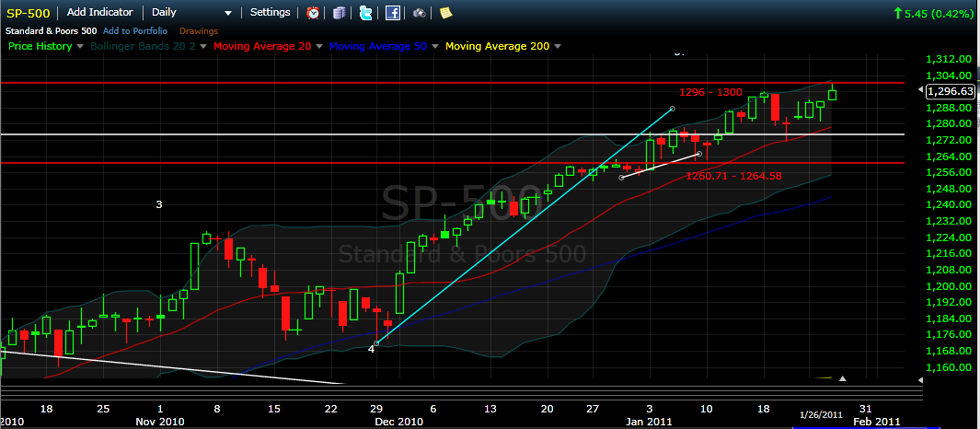This screenshot has height=429, width=980.
Task: Click the 'Jan 2011' time axis label
Action: tap(648, 423)
